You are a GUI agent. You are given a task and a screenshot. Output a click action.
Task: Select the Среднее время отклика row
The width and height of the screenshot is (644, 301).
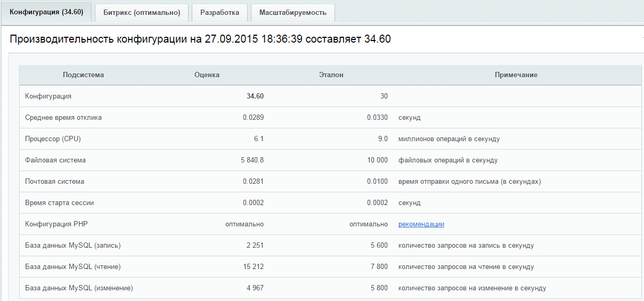coord(63,118)
